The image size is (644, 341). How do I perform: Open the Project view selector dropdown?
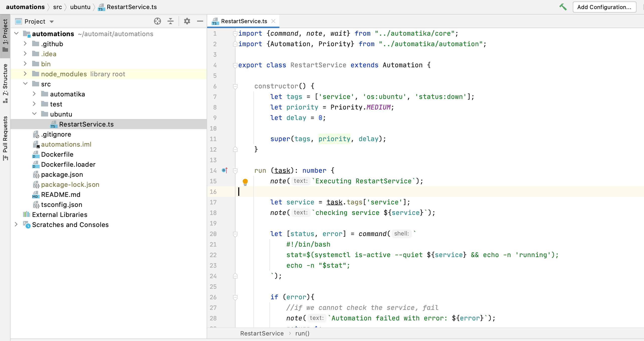click(x=52, y=21)
